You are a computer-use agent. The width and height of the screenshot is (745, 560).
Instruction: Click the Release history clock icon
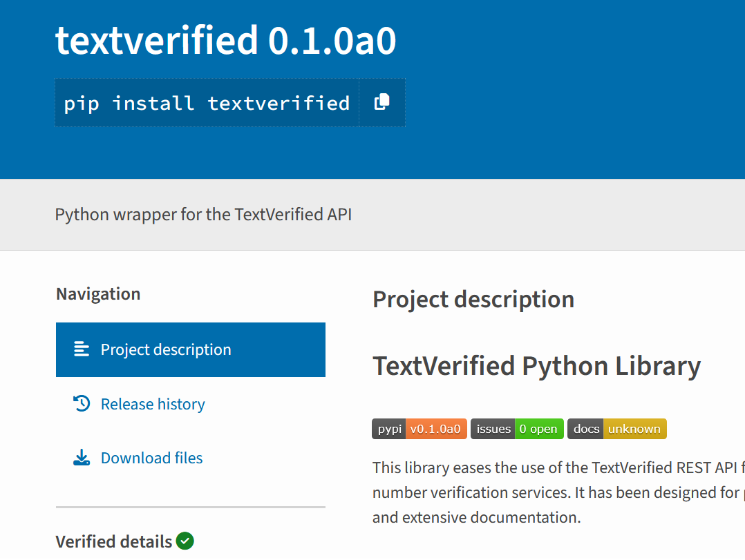coord(82,403)
